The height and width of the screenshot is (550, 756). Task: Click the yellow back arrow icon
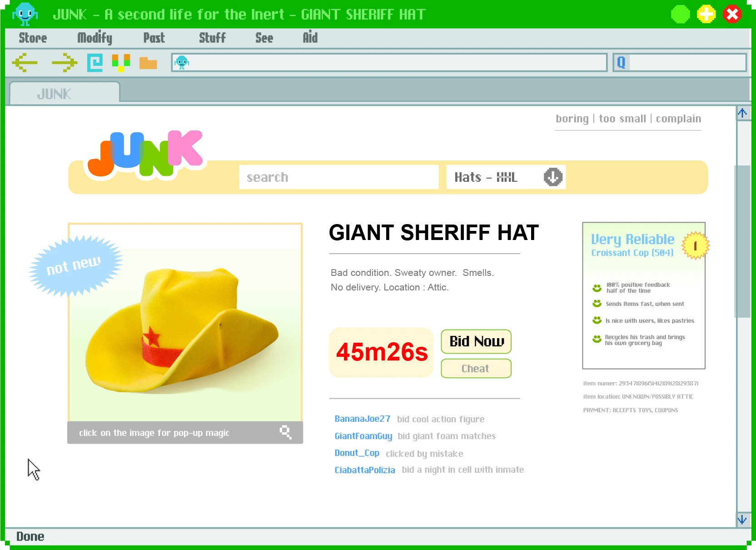(25, 63)
